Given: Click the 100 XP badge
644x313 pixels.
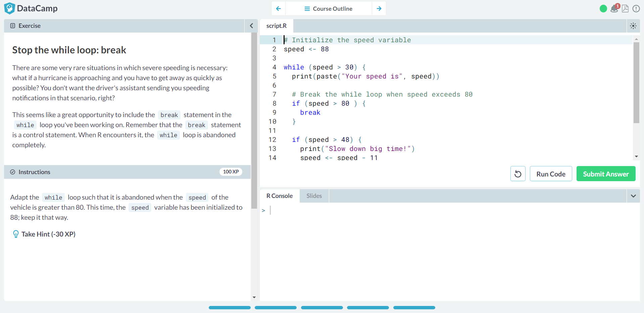Looking at the screenshot, I should 231,172.
